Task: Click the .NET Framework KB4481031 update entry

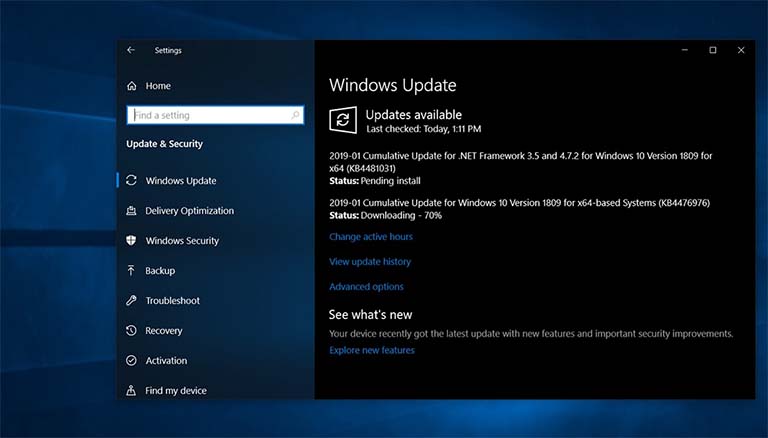Action: pyautogui.click(x=521, y=162)
